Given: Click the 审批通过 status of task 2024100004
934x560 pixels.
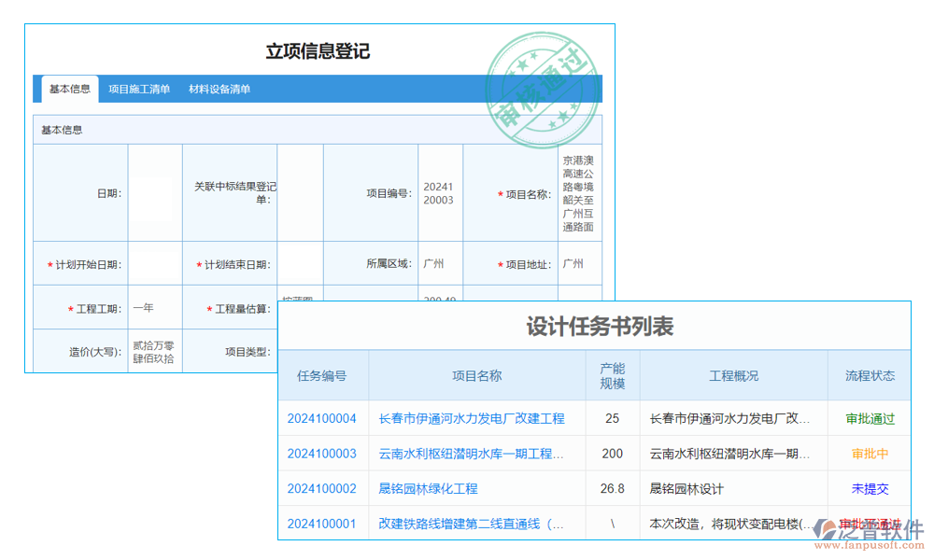Looking at the screenshot, I should click(869, 419).
